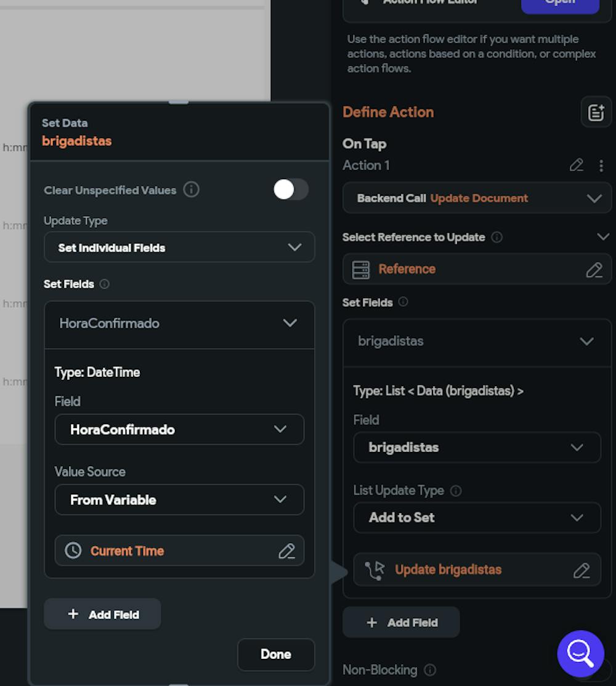Open the Value Source dropdown

[x=179, y=499]
